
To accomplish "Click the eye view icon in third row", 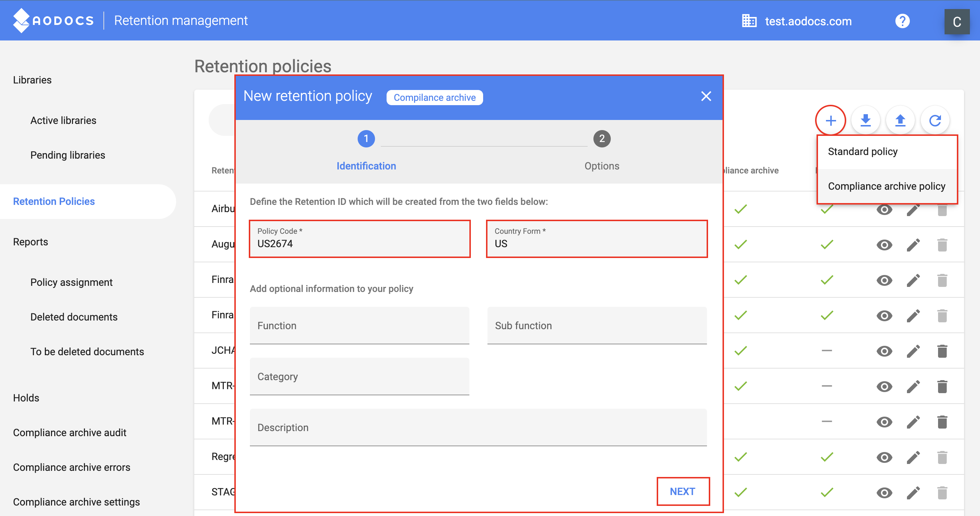I will (884, 280).
